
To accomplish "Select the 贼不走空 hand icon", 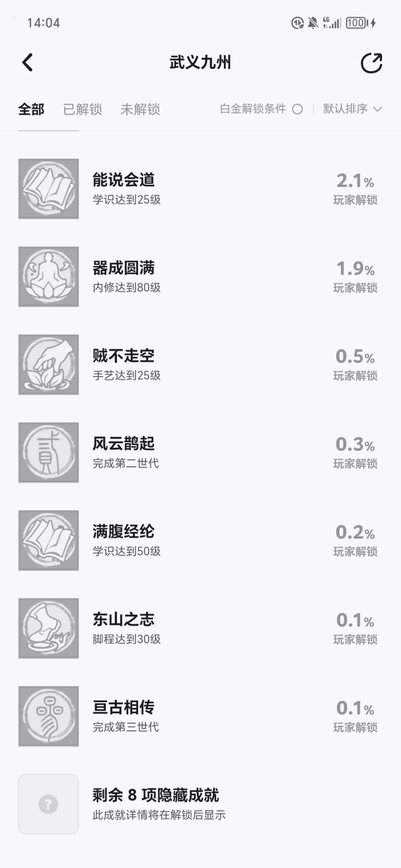I will 48,365.
